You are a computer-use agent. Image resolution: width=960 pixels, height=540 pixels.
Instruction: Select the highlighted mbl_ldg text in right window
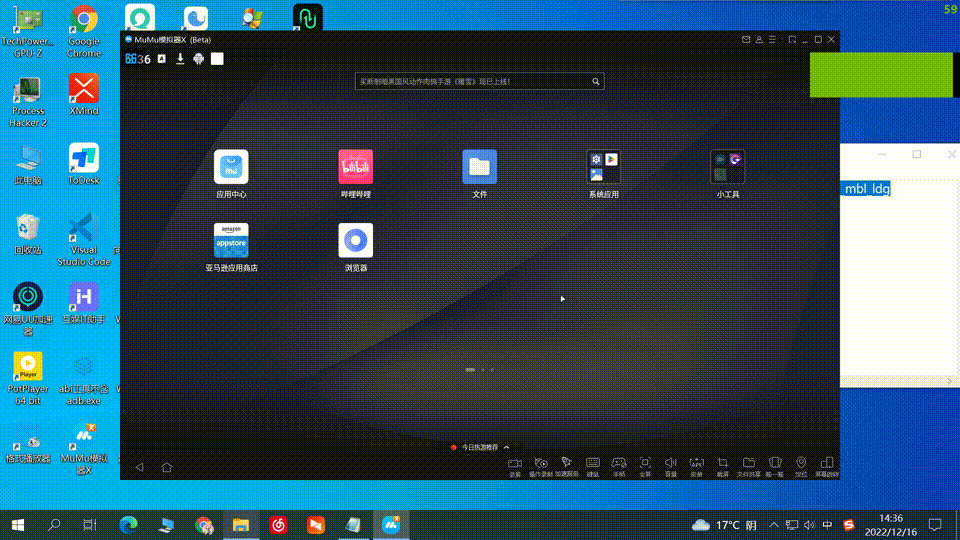(x=866, y=189)
